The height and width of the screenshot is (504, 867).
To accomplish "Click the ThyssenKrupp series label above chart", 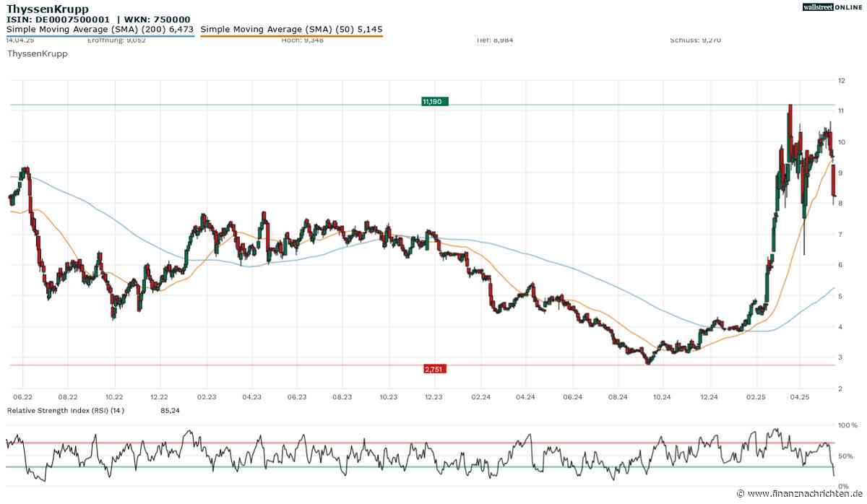I will 37,54.
